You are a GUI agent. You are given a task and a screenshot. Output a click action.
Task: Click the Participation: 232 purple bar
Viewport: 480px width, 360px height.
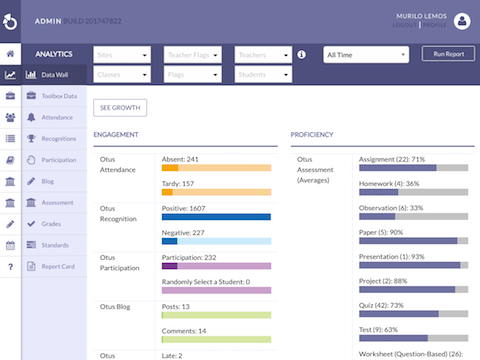216,266
